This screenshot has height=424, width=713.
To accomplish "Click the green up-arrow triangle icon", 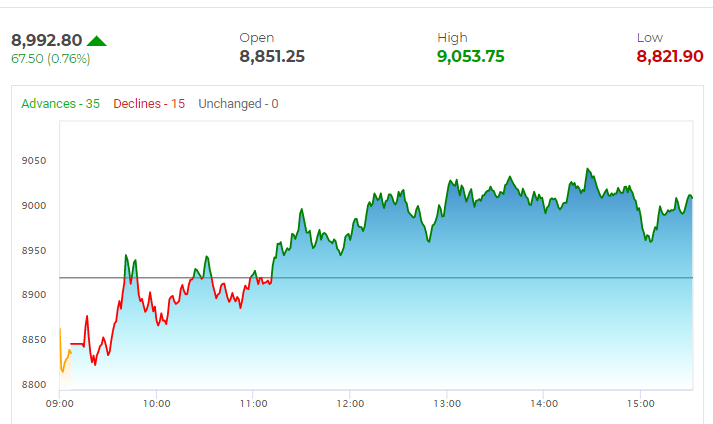I will (97, 41).
